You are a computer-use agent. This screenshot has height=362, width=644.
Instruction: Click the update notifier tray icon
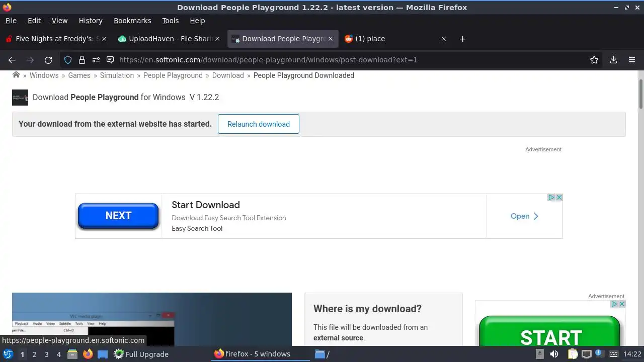[599, 353]
